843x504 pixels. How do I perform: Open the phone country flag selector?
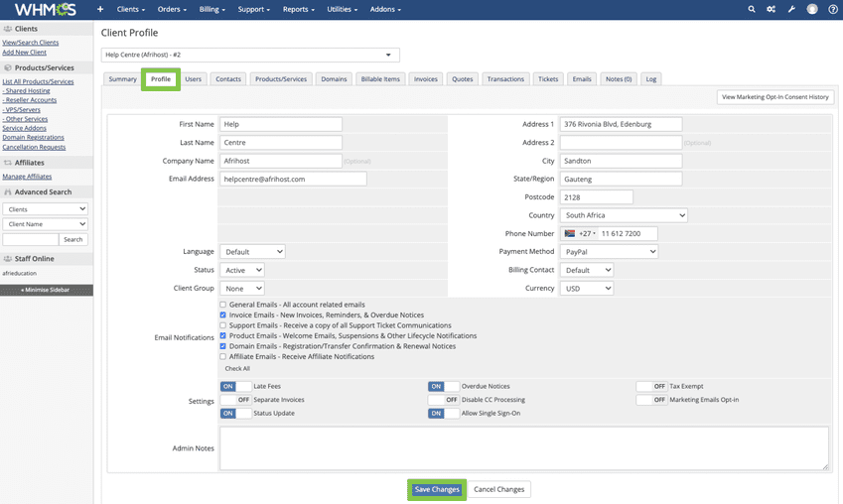tap(571, 234)
